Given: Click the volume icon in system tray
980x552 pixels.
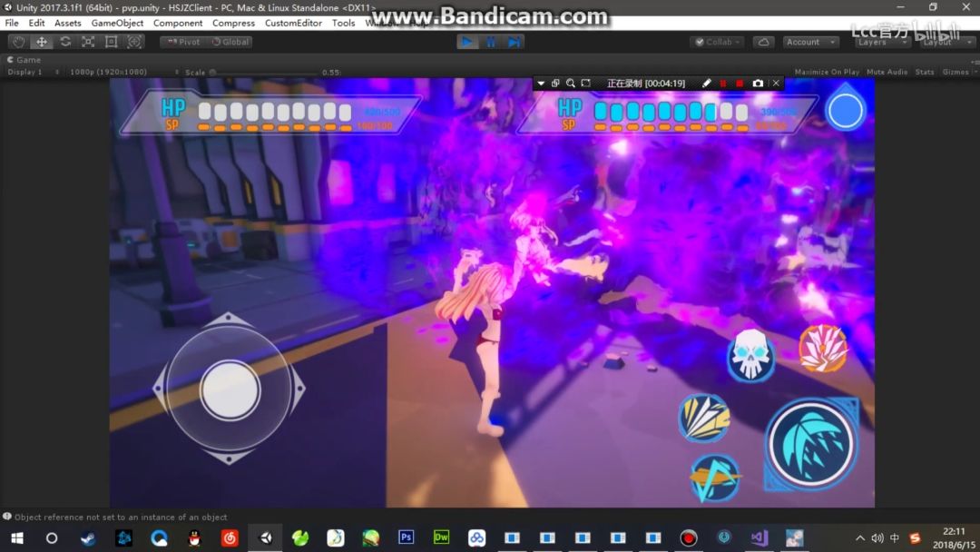Looking at the screenshot, I should (x=877, y=538).
